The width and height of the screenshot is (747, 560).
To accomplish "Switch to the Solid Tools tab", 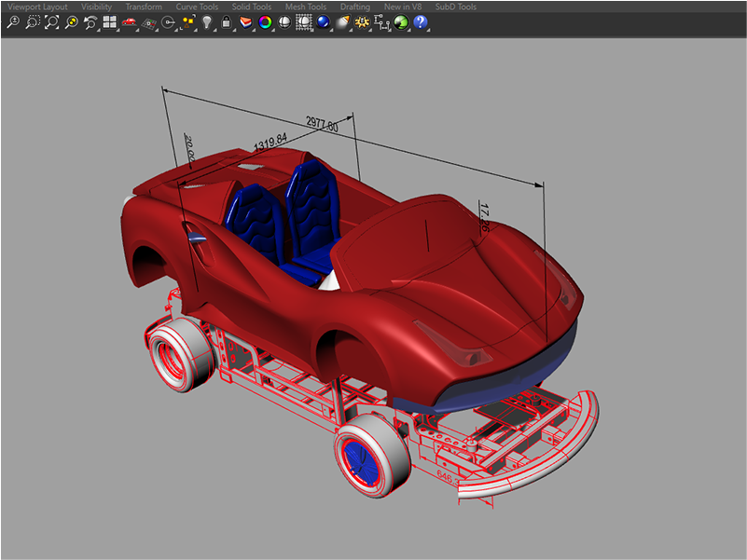I will tap(252, 7).
